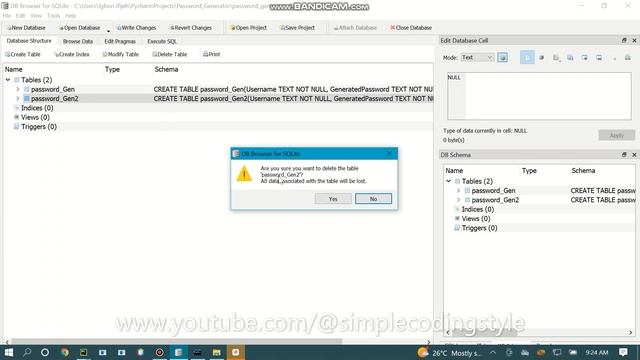Click Write Changes toolbar button
640x360 pixels.
136,28
